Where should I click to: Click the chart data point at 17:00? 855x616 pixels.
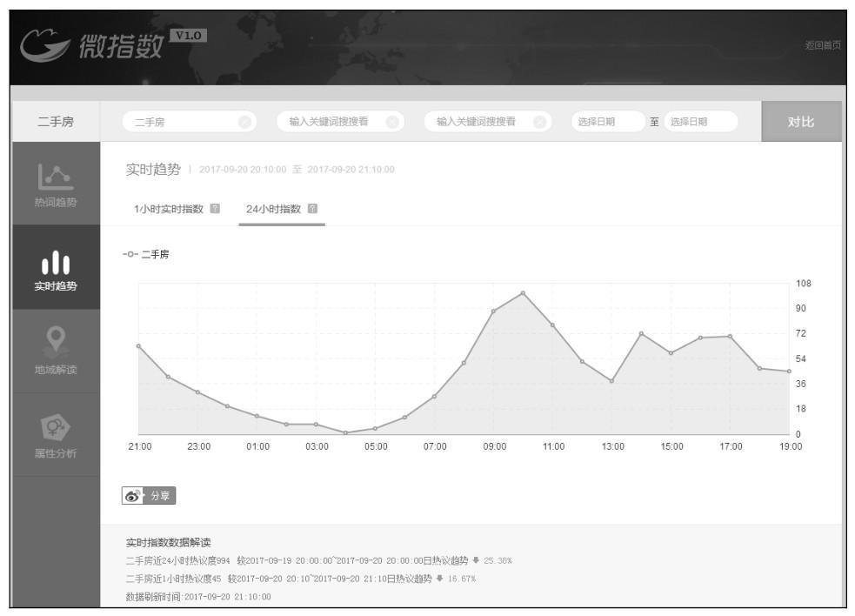(x=730, y=336)
